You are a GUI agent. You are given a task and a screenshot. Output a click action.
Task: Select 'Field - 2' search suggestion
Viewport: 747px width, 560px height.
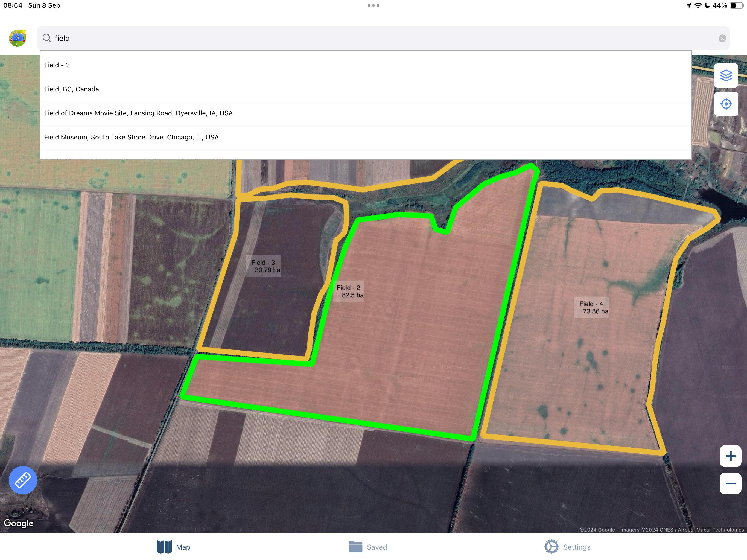pyautogui.click(x=365, y=65)
